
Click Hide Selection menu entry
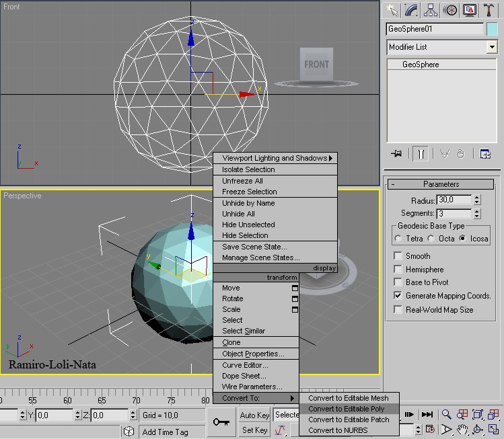[x=275, y=235]
